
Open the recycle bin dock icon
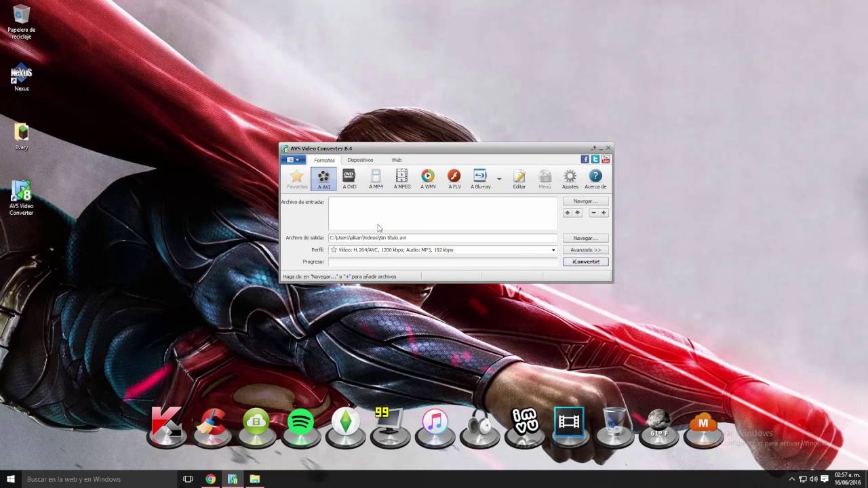click(614, 427)
